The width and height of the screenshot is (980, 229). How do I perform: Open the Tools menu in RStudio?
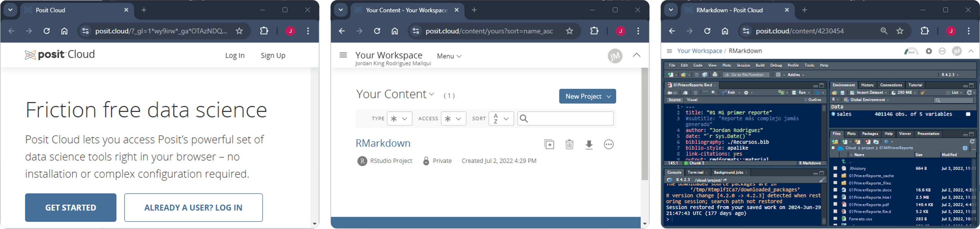click(x=809, y=65)
